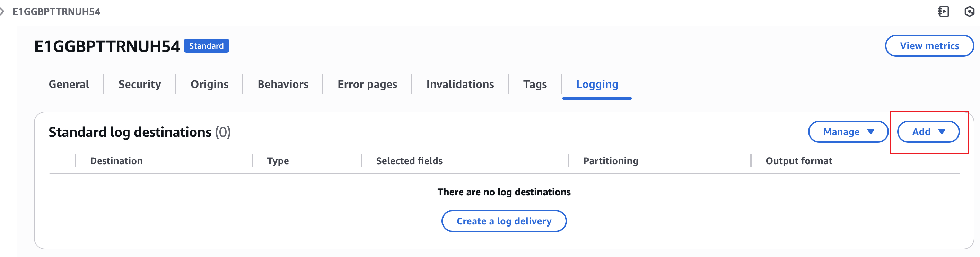Click the View metrics button
The height and width of the screenshot is (257, 980).
[x=929, y=46]
